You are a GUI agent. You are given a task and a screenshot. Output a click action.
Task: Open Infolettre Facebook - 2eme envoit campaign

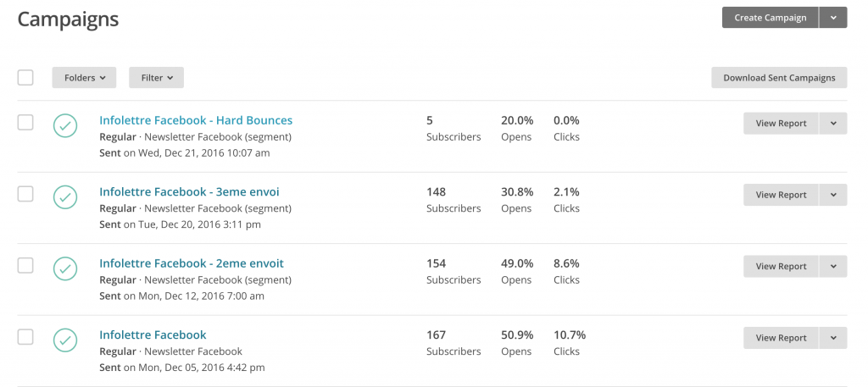192,263
